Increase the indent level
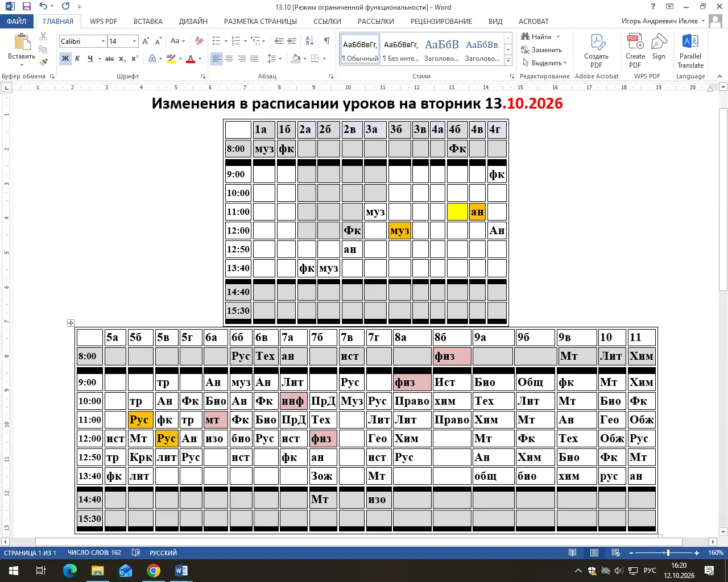 [x=292, y=41]
